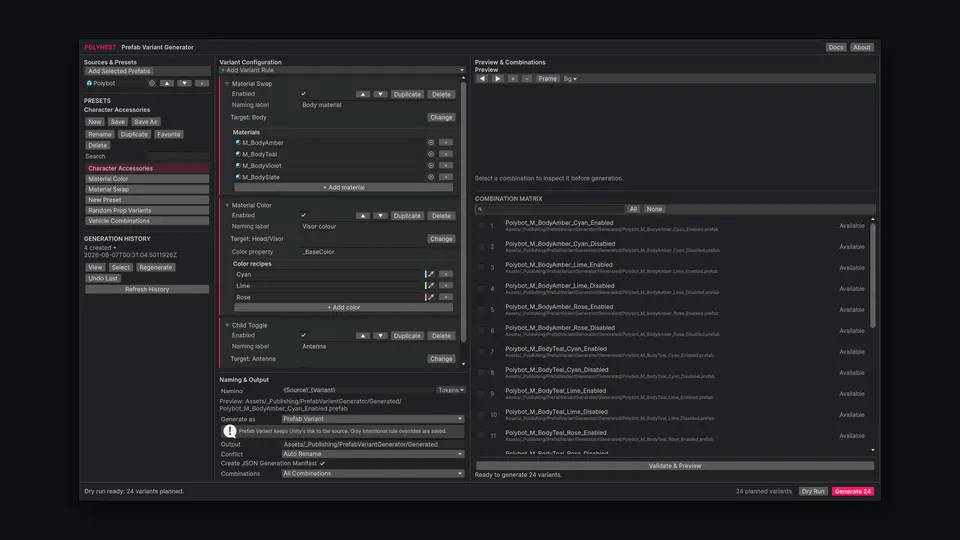Toggle Enabled for Material Color rule
The height and width of the screenshot is (540, 960).
(x=303, y=215)
